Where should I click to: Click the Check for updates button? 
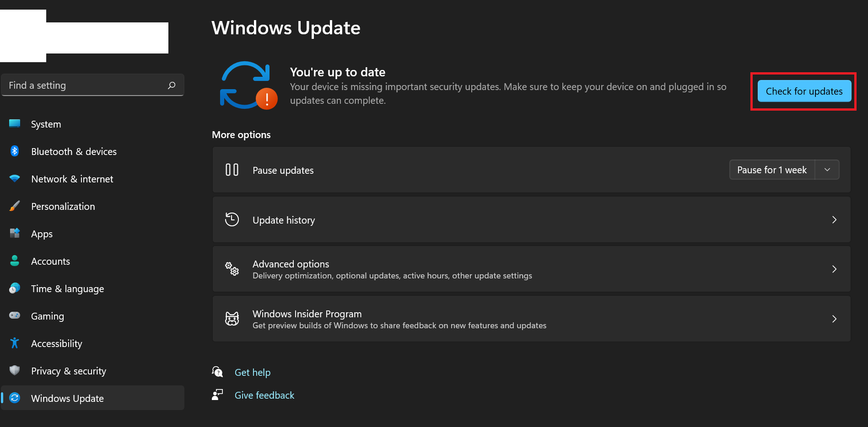click(804, 91)
